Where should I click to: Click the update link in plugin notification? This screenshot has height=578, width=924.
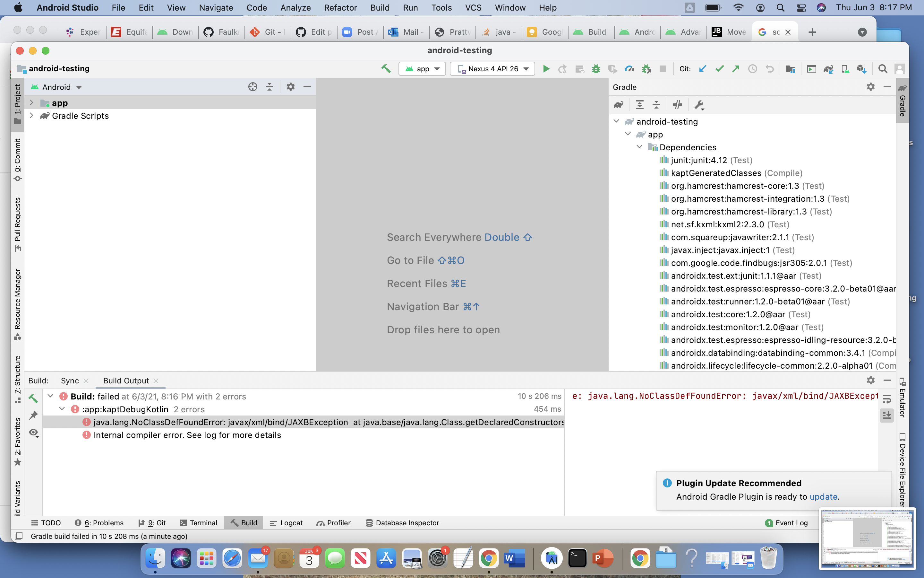tap(823, 496)
